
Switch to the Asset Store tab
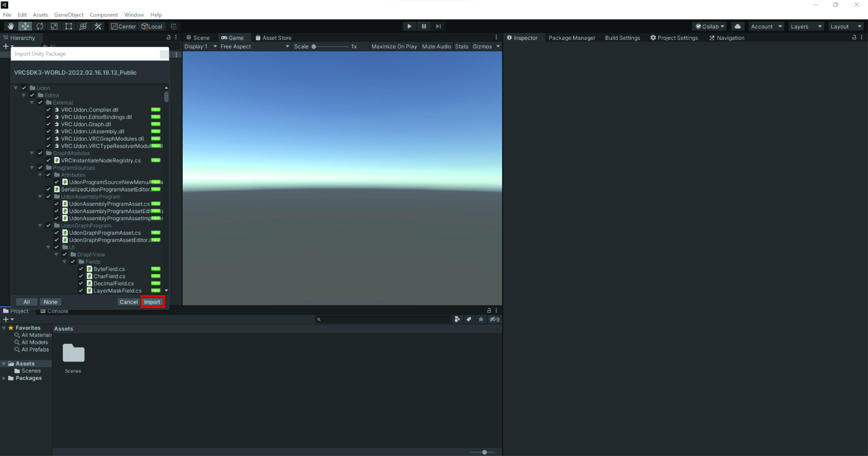click(x=273, y=37)
